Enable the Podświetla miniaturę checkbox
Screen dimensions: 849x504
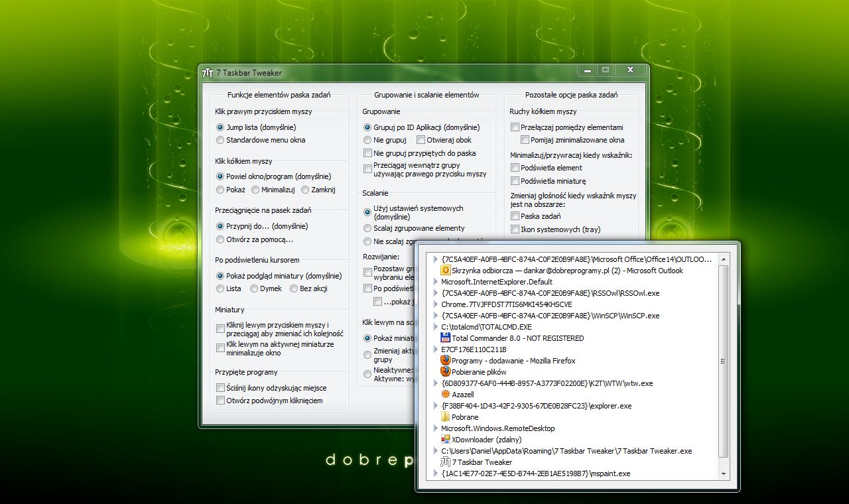pos(515,181)
